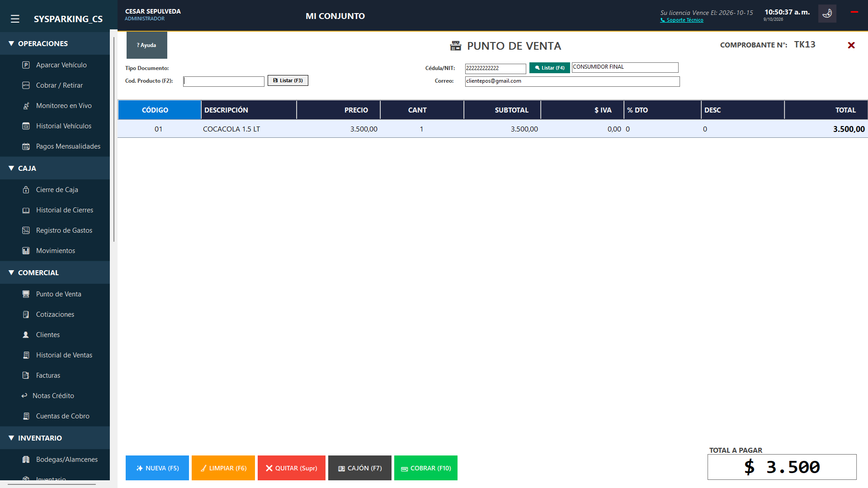Click the Aparcar Vehículo parking icon
This screenshot has height=488, width=868.
26,65
